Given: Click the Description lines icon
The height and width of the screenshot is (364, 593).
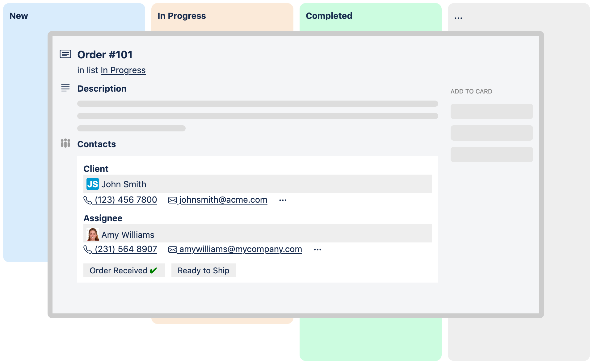Looking at the screenshot, I should [65, 88].
